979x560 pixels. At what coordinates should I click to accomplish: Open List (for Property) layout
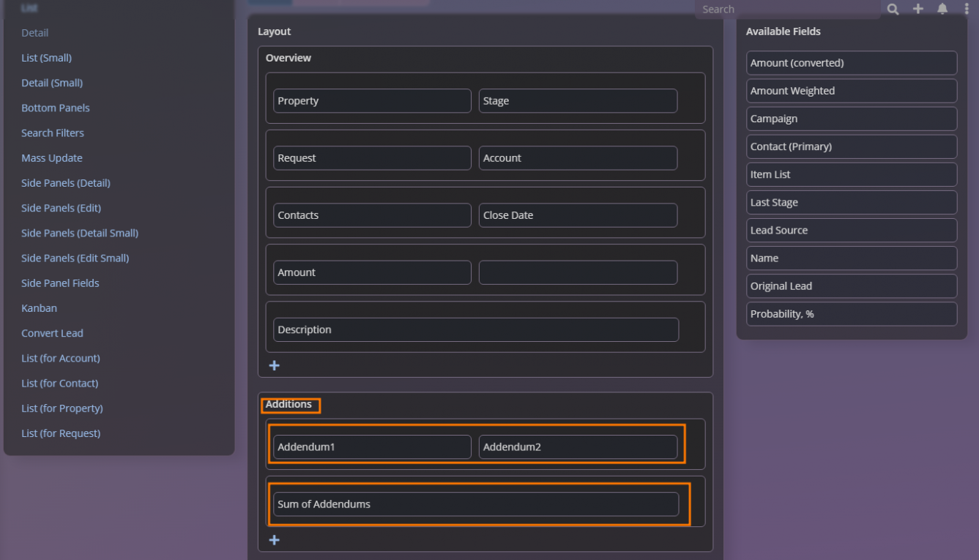(62, 408)
